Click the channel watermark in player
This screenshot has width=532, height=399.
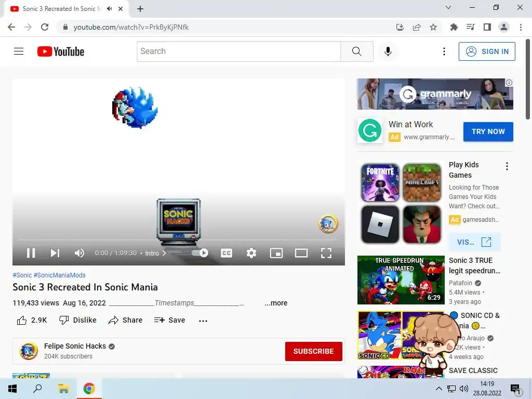328,223
